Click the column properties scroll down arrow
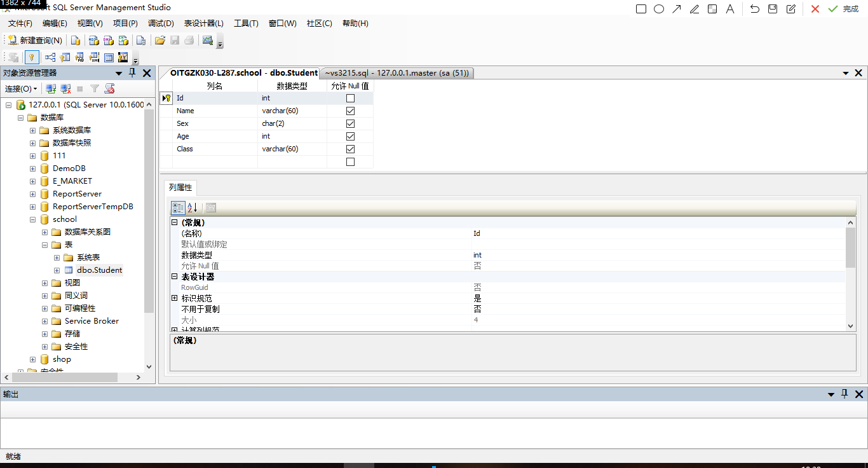 [x=851, y=326]
